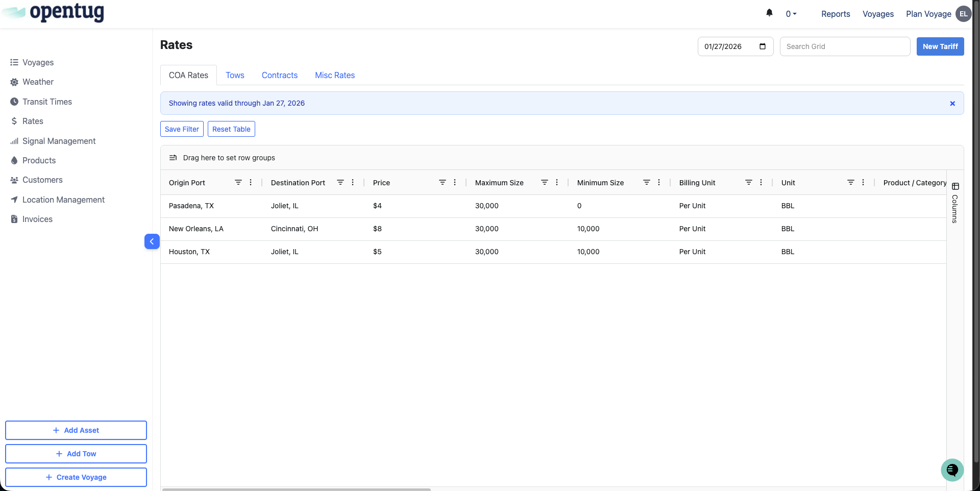
Task: Open Signal Management in sidebar
Action: point(59,141)
